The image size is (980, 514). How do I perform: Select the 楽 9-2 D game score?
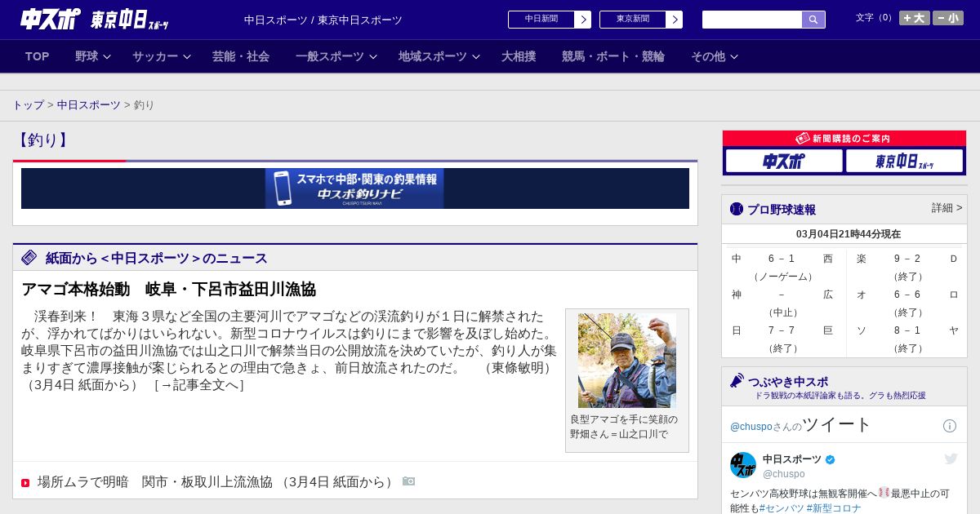pos(906,259)
